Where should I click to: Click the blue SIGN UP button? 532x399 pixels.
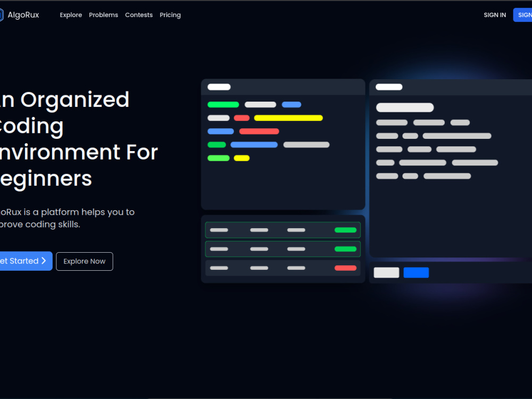(522, 15)
